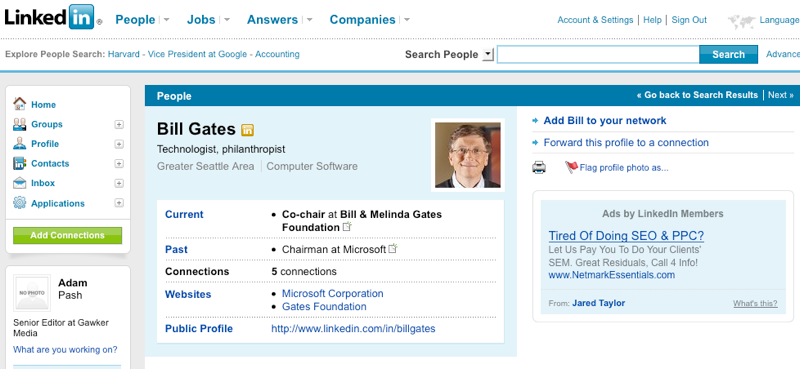Expand the Profile submenu plus button

pyautogui.click(x=119, y=144)
